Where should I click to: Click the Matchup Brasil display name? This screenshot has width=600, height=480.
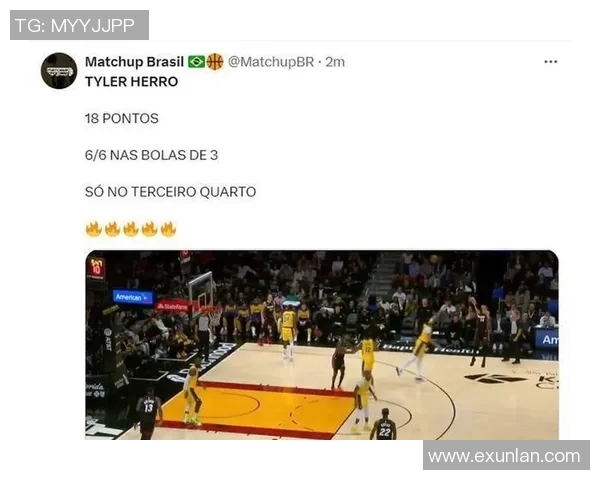[134, 62]
